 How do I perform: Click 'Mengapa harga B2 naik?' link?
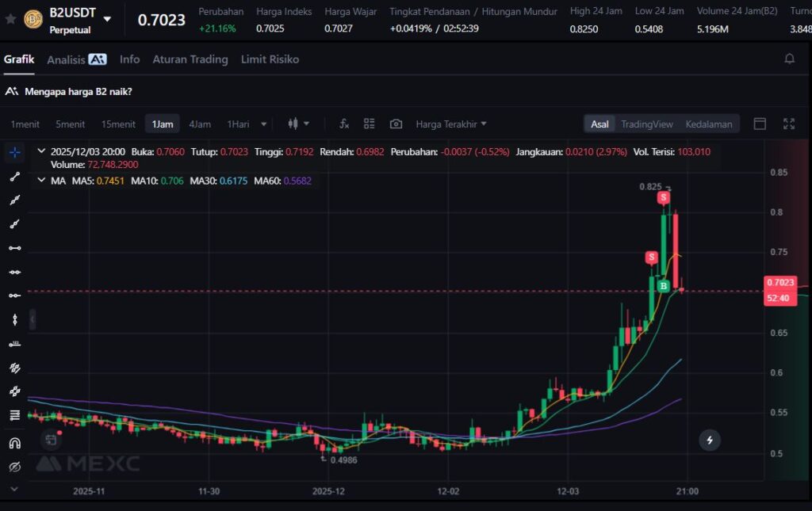click(x=78, y=91)
